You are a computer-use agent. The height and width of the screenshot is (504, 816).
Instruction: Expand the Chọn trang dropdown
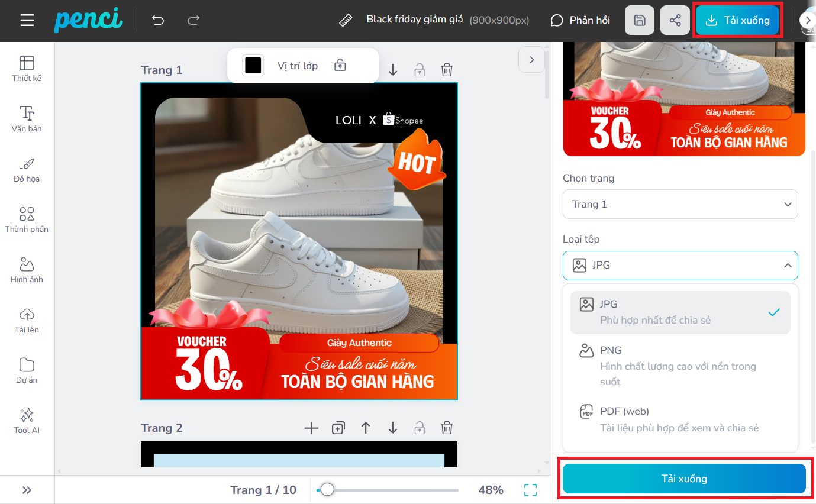pyautogui.click(x=680, y=204)
